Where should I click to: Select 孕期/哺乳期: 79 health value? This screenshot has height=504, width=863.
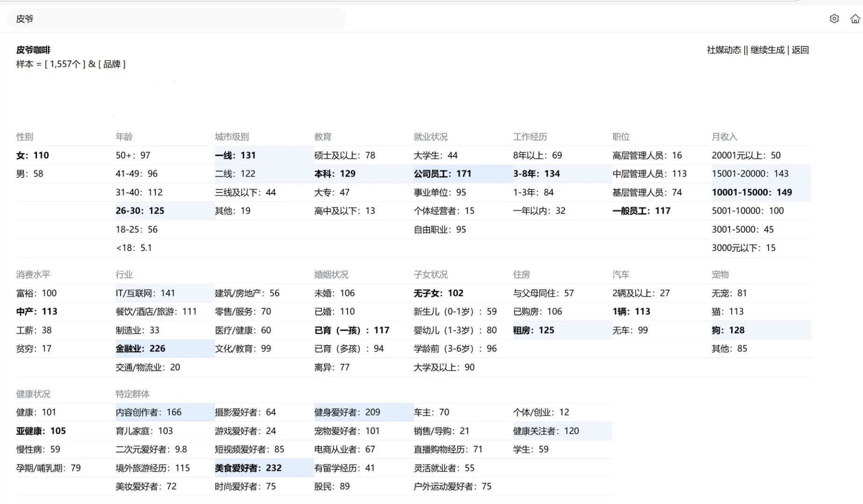click(49, 468)
